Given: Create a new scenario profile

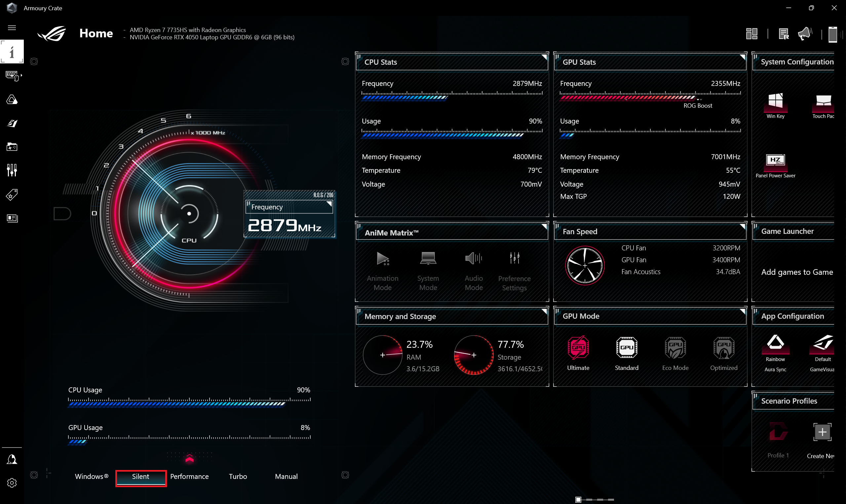Looking at the screenshot, I should tap(822, 441).
